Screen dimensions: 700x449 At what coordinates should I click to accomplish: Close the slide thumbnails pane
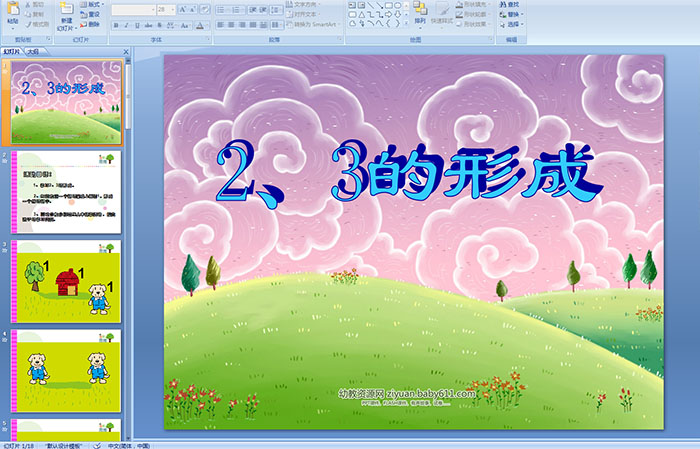(x=126, y=52)
